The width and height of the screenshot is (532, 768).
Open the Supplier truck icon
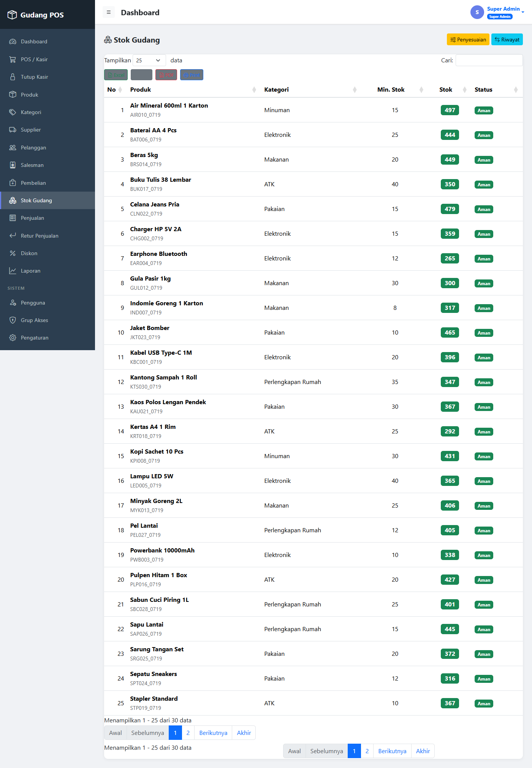click(13, 130)
